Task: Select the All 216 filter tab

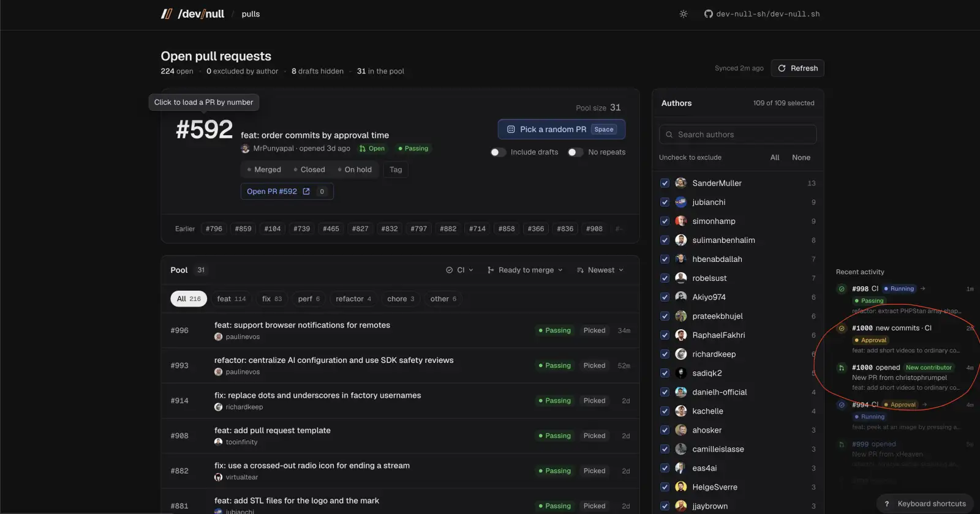Action: click(x=189, y=299)
